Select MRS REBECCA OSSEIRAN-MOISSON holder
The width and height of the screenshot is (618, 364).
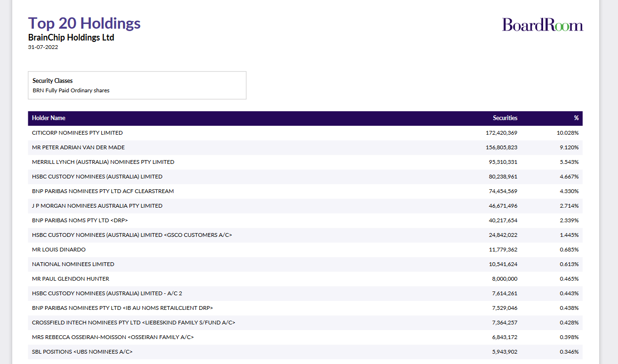113,337
